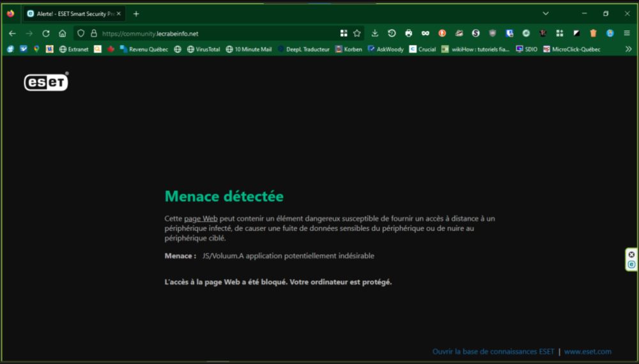Open the Korben bookmark
Viewport: 639px width, 364px height.
click(x=348, y=49)
